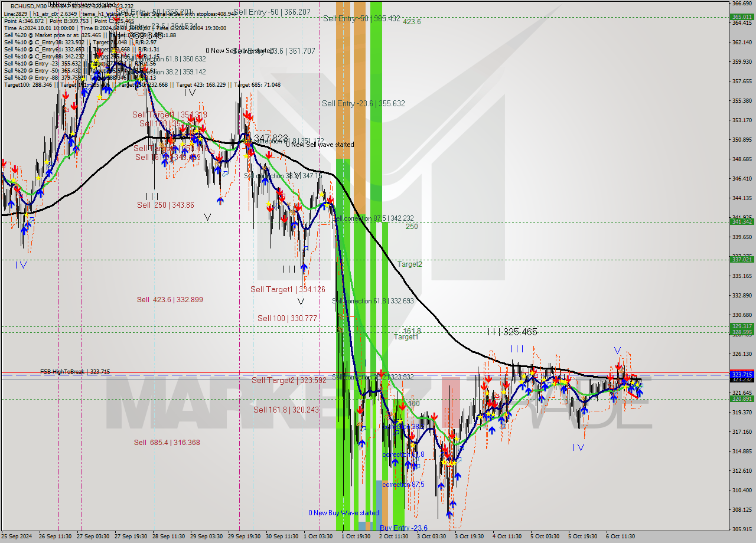The width and height of the screenshot is (756, 543).
Task: Click the green 341.342 price tag
Action: [x=742, y=222]
